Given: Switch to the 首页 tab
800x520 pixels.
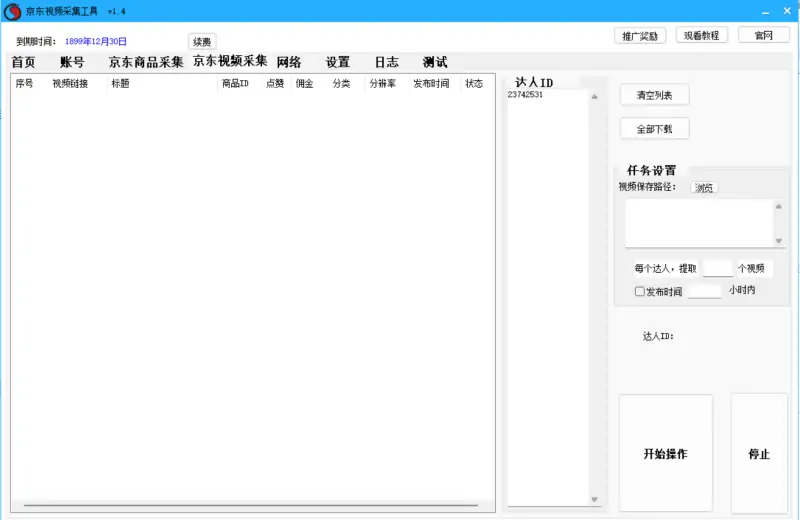Looking at the screenshot, I should pos(23,62).
